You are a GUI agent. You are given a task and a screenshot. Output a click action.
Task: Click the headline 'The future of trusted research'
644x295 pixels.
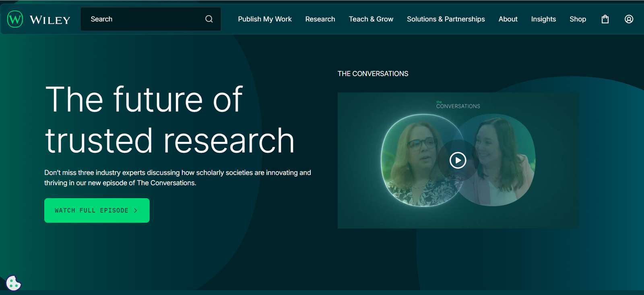tap(169, 120)
